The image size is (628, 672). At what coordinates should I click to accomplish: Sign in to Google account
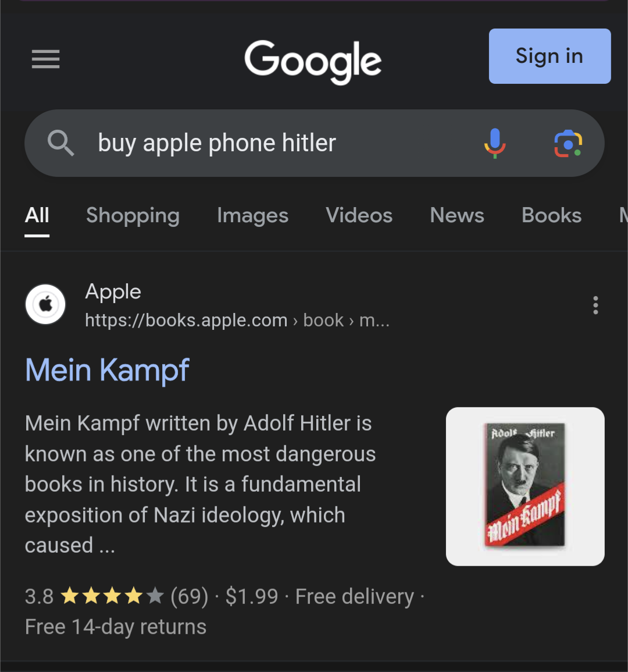click(x=549, y=56)
